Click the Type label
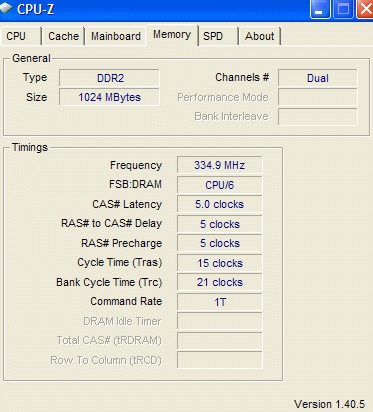The height and width of the screenshot is (412, 373). pos(35,78)
